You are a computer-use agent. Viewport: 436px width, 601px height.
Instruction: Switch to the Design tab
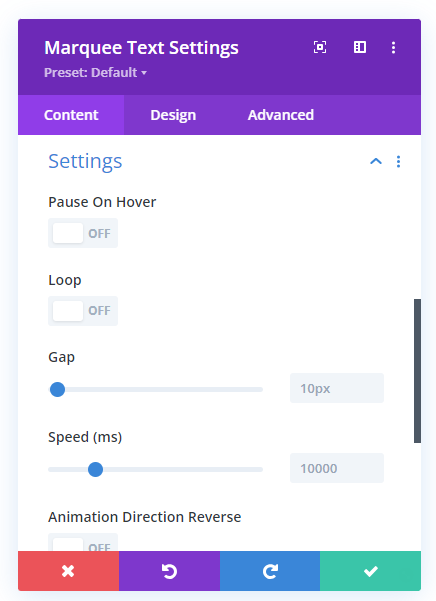tap(173, 115)
